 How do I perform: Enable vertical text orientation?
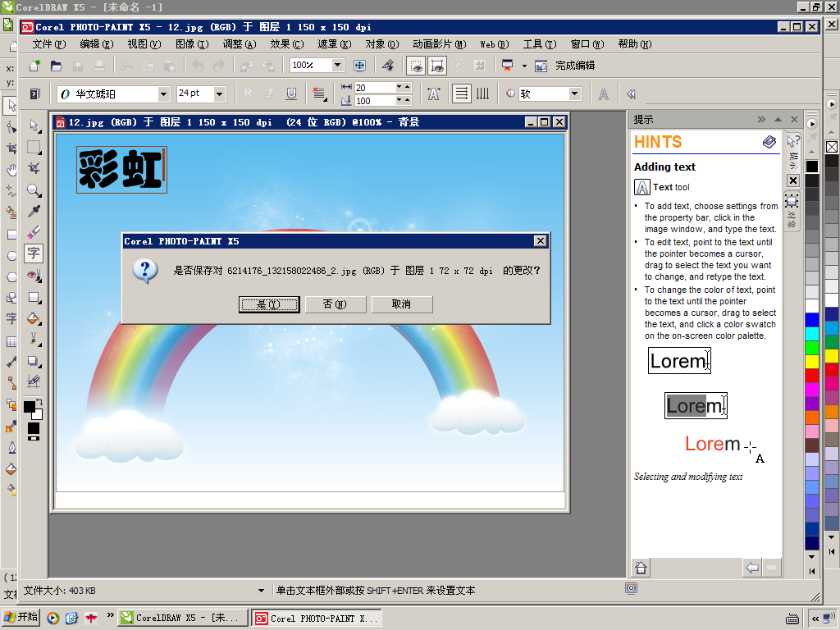482,94
